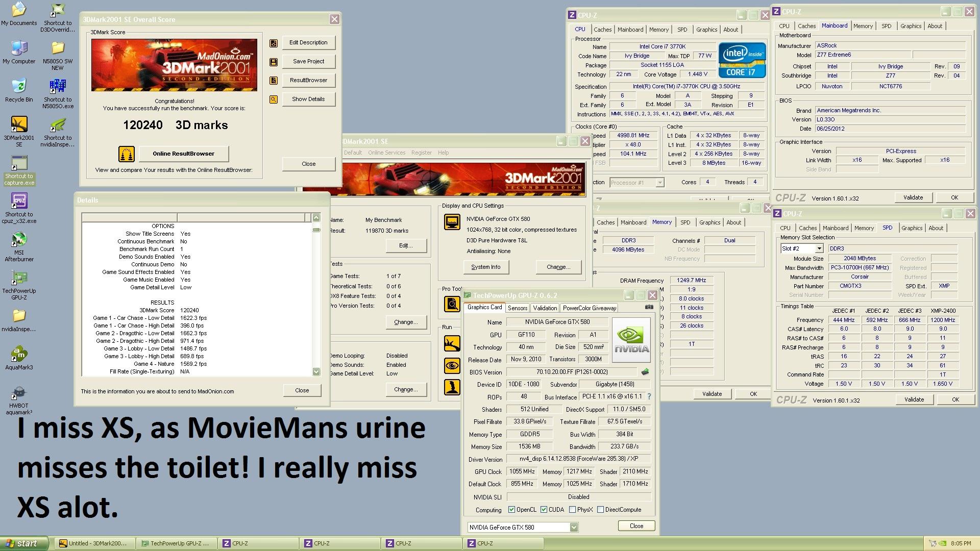The height and width of the screenshot is (551, 980).
Task: Click Validate in CPU-Z Mainboard window
Action: click(913, 197)
